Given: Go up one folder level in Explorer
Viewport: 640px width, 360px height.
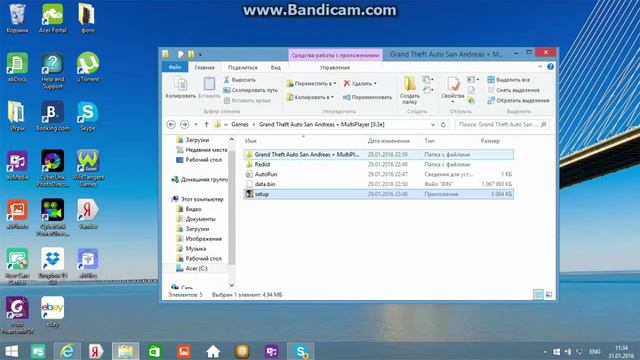Looking at the screenshot, I should tap(207, 124).
